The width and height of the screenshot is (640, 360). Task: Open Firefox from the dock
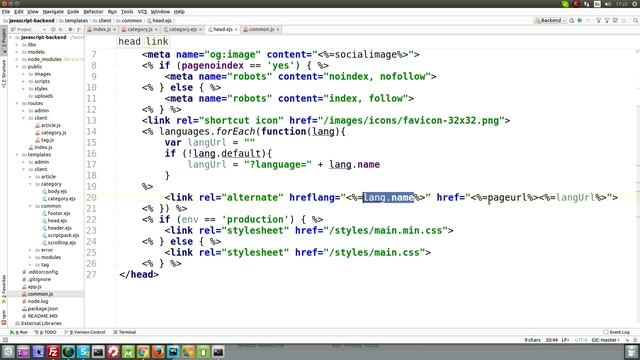158,351
